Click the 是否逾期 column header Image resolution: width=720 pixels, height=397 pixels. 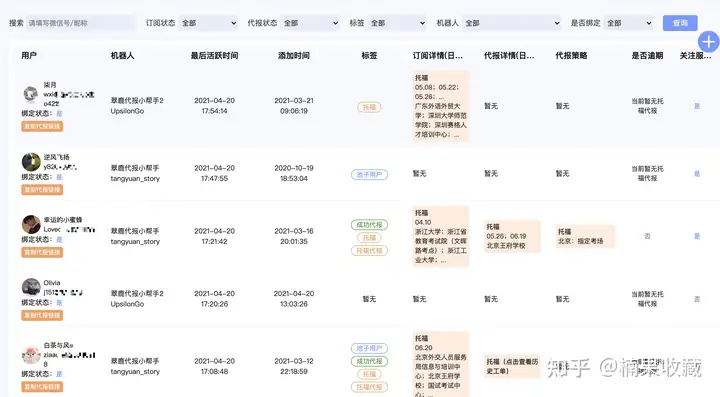pos(647,56)
